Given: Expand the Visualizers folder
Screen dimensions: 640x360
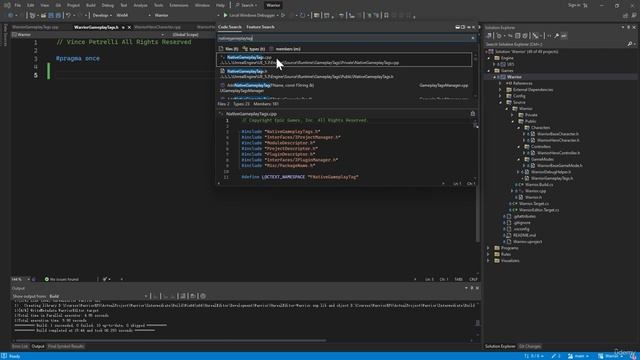Looking at the screenshot, I should pos(489,260).
